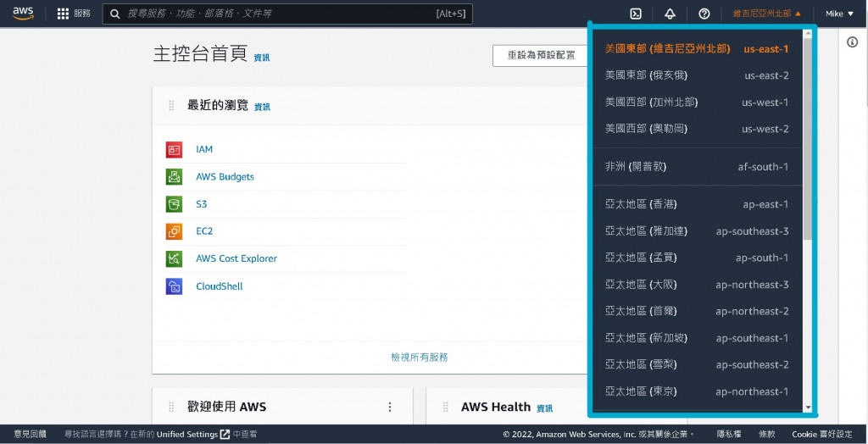Open Cookie 喜好設定 footer link
This screenshot has width=868, height=444.
tap(822, 435)
